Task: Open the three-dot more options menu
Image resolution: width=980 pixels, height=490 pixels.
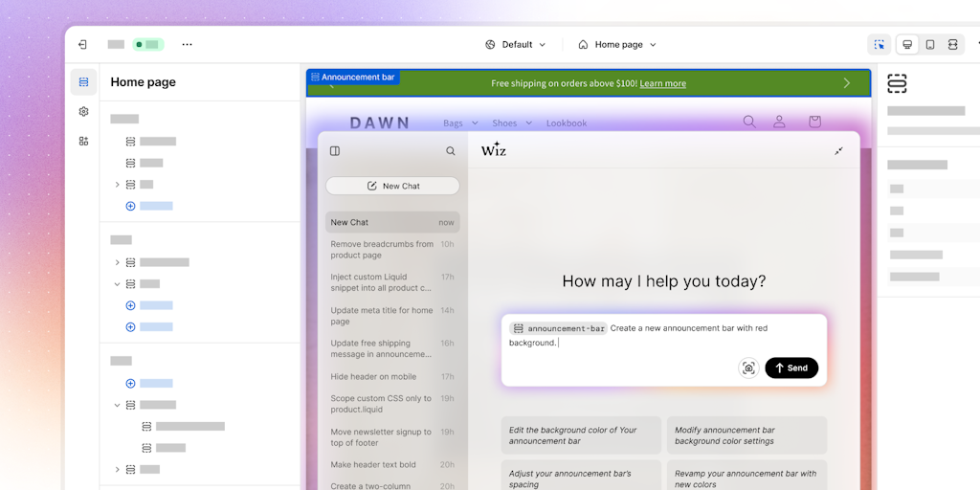Action: pos(187,44)
